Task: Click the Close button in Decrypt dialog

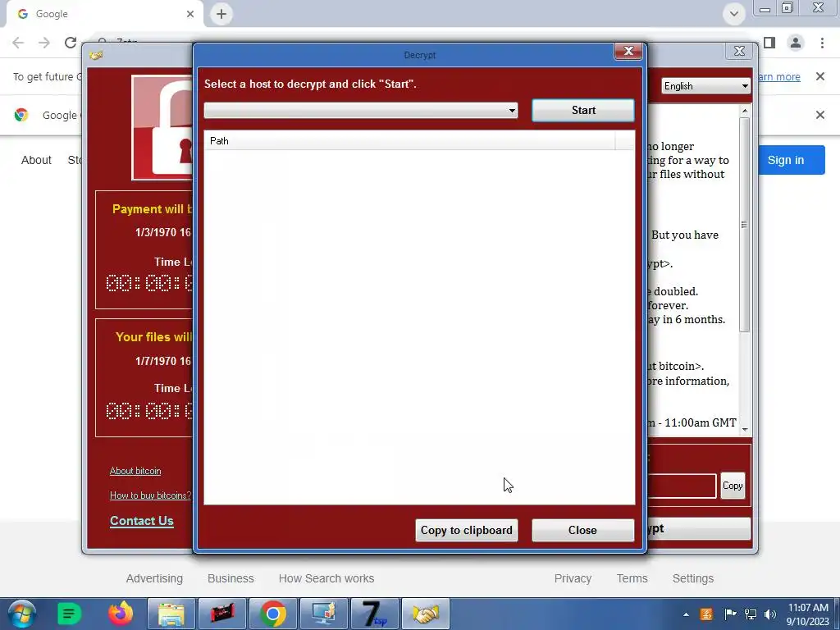Action: tap(583, 530)
